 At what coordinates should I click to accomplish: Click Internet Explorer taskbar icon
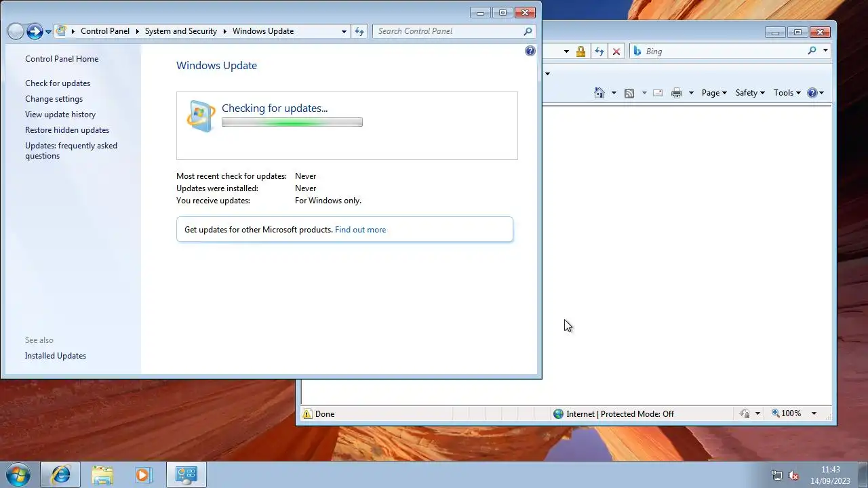[60, 474]
